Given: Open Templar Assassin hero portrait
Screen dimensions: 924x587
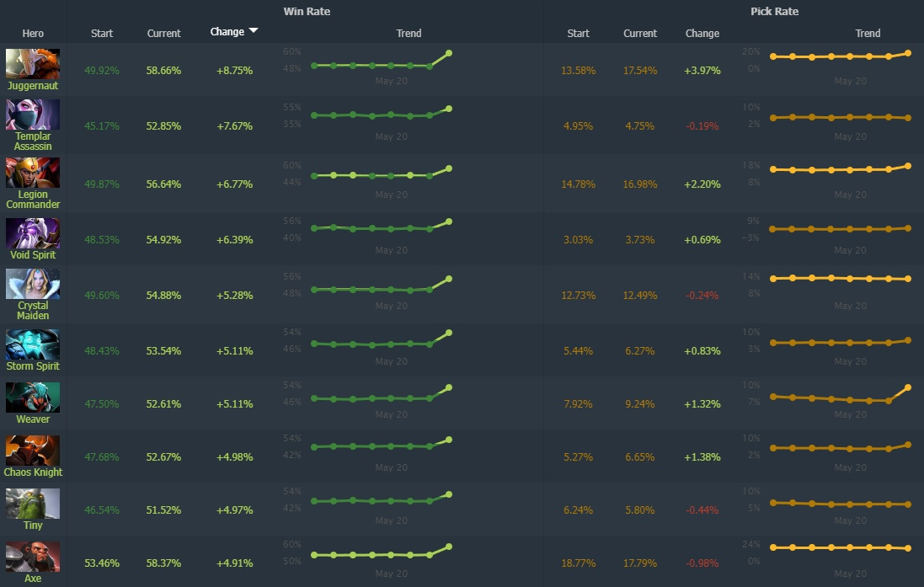Looking at the screenshot, I should (32, 115).
